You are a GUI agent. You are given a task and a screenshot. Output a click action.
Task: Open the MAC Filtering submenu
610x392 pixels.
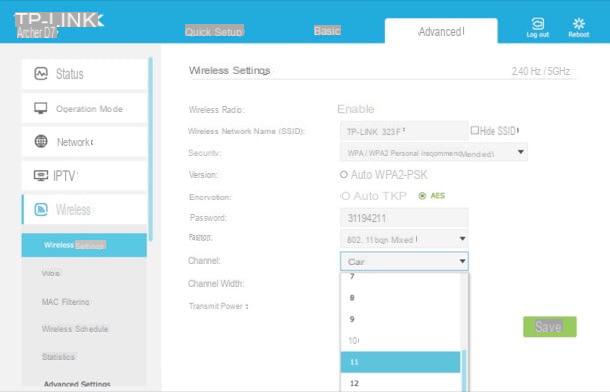coord(65,302)
